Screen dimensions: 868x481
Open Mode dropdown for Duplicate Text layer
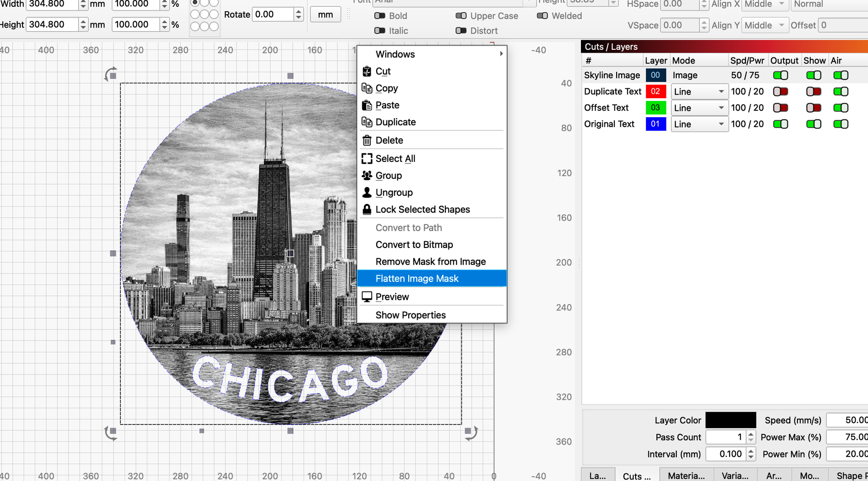click(699, 92)
